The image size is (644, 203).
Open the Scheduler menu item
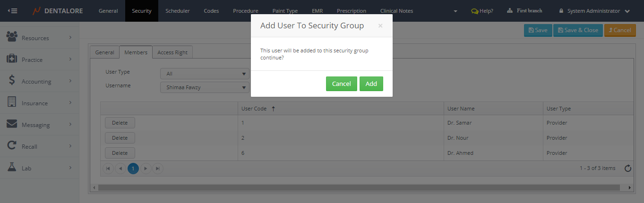coord(178,11)
